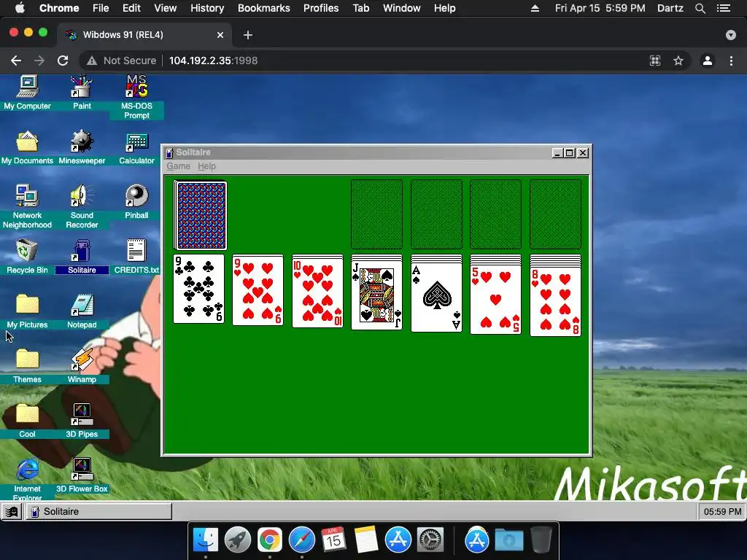Screen dimensions: 747x560
Task: Open Notes from the Dock
Action: click(x=366, y=540)
